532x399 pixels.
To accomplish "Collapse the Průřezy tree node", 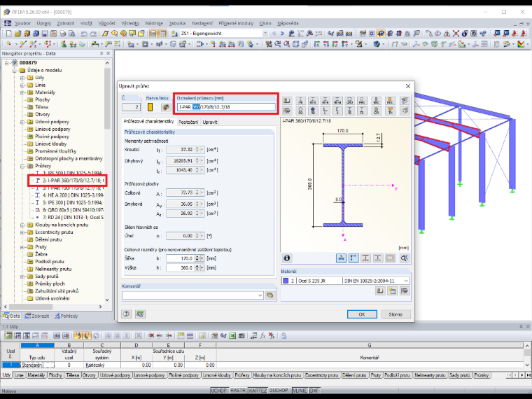I will [x=22, y=166].
